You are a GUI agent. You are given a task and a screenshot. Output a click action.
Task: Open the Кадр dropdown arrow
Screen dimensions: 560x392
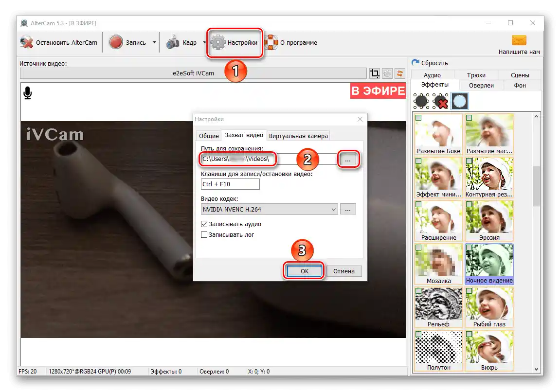(204, 42)
